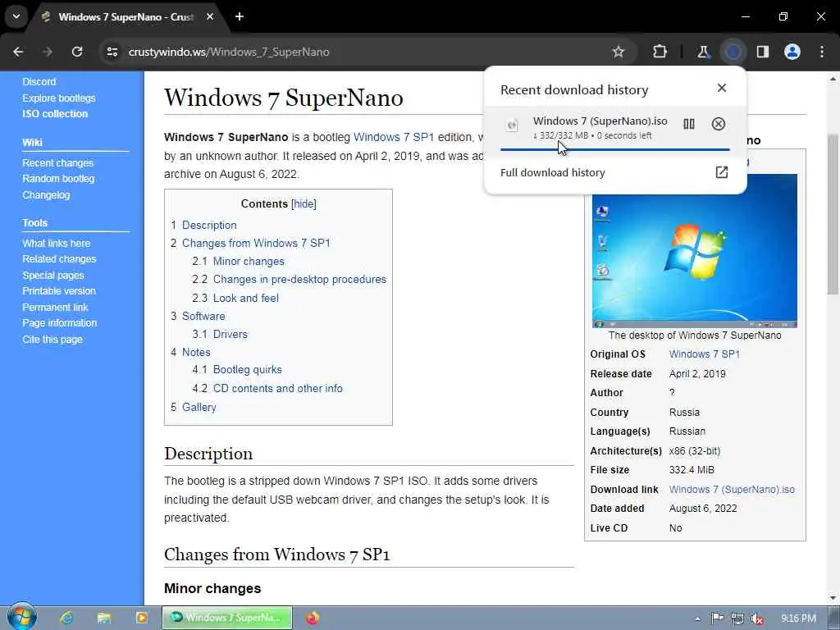Open the Changelog link
Viewport: 840px width, 630px height.
click(x=46, y=195)
